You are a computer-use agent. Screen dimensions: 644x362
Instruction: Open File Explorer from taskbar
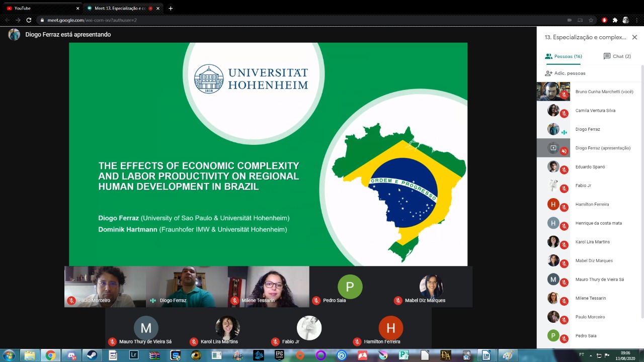30,355
